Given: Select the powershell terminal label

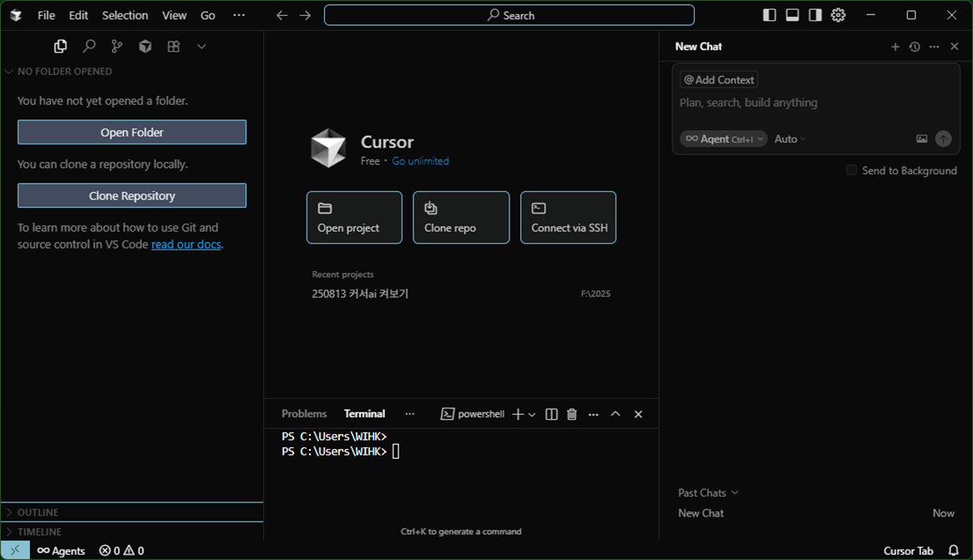Looking at the screenshot, I should click(x=472, y=414).
